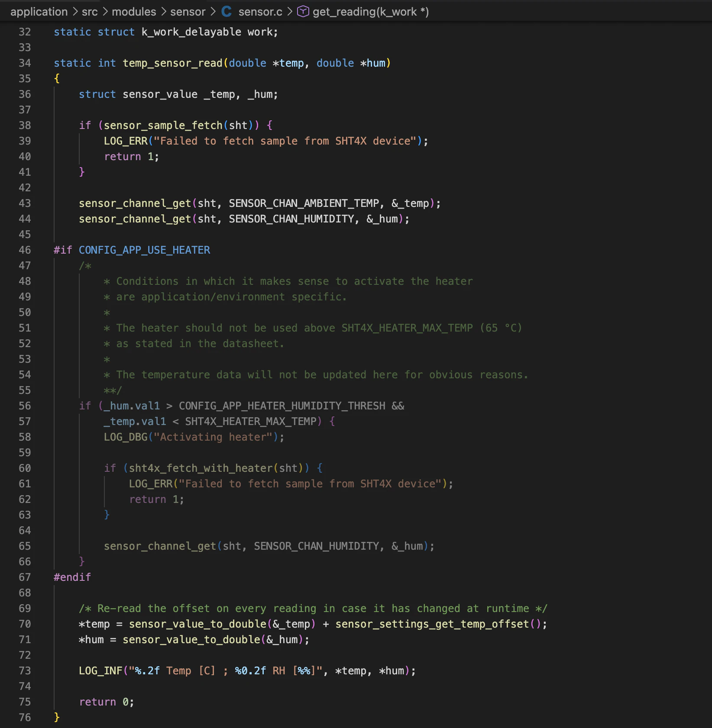This screenshot has height=728, width=712.
Task: Click the comment mentioning SHT4X_HEATER_MAX_TEMP (65 °C)
Action: coord(313,328)
